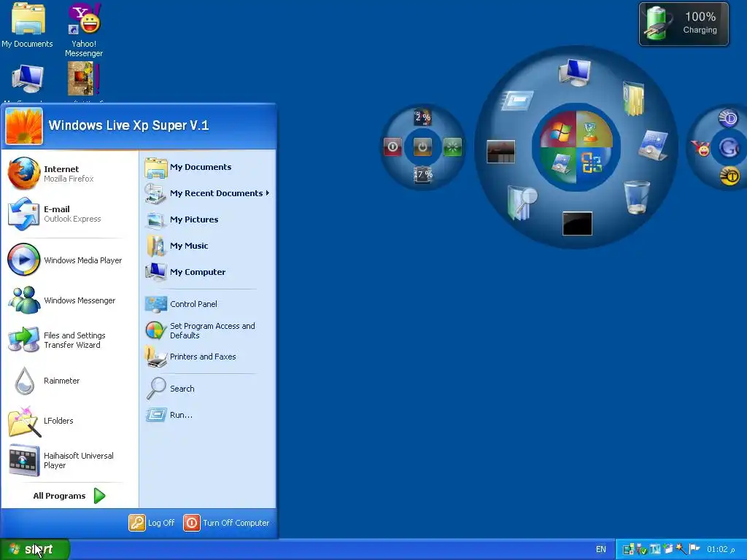Screen dimensions: 747x560
Task: Open My Pictures from Start menu
Action: click(208, 219)
